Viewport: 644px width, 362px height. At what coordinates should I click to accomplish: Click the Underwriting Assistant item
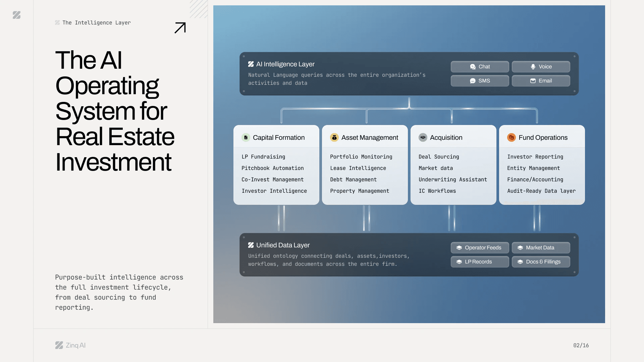453,180
